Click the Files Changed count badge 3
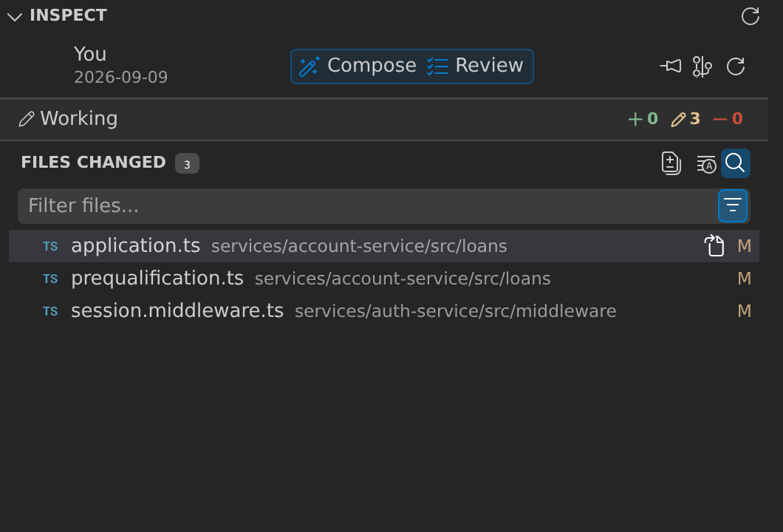This screenshot has height=532, width=783. pyautogui.click(x=187, y=164)
